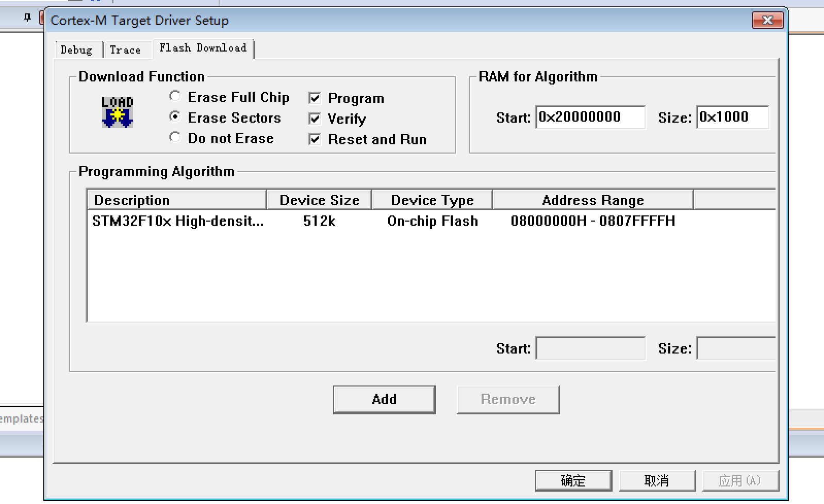Screen dimensions: 824x504
Task: Click the 确定 (OK) button
Action: [573, 481]
